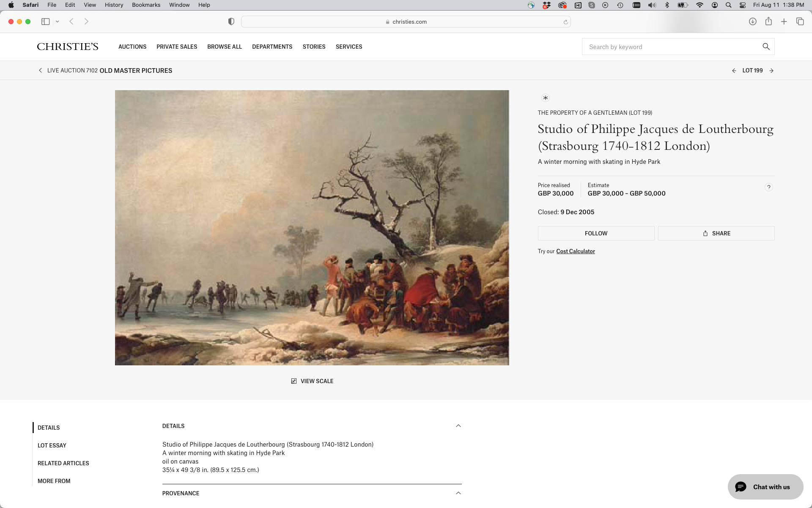This screenshot has height=508, width=812.
Task: Open the Departments navigation menu
Action: point(272,47)
